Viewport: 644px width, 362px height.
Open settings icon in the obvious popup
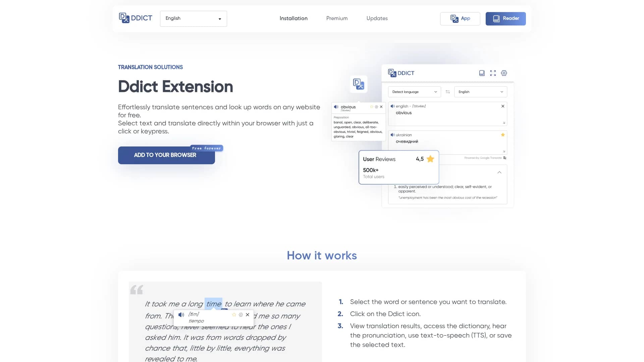[376, 107]
